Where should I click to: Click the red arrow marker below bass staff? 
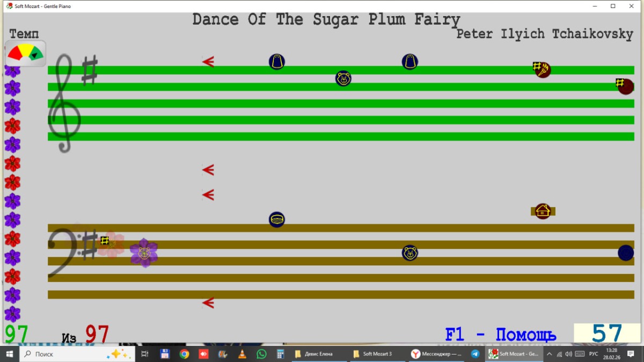(208, 303)
